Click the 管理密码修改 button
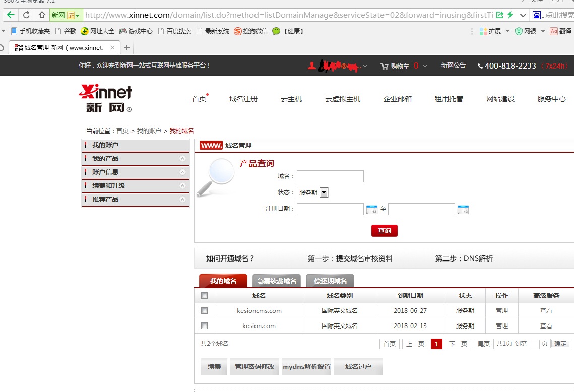This screenshot has width=574, height=392. (x=254, y=366)
